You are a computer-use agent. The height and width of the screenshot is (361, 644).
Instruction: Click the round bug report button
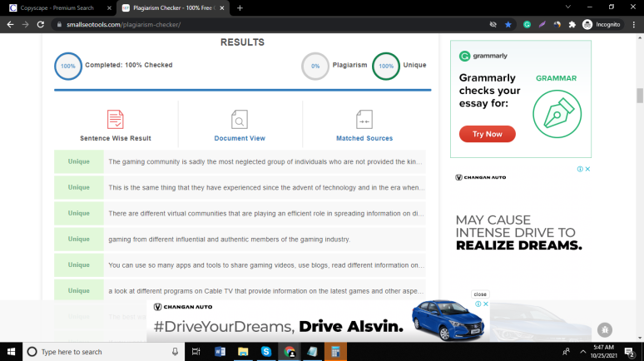pos(605,329)
